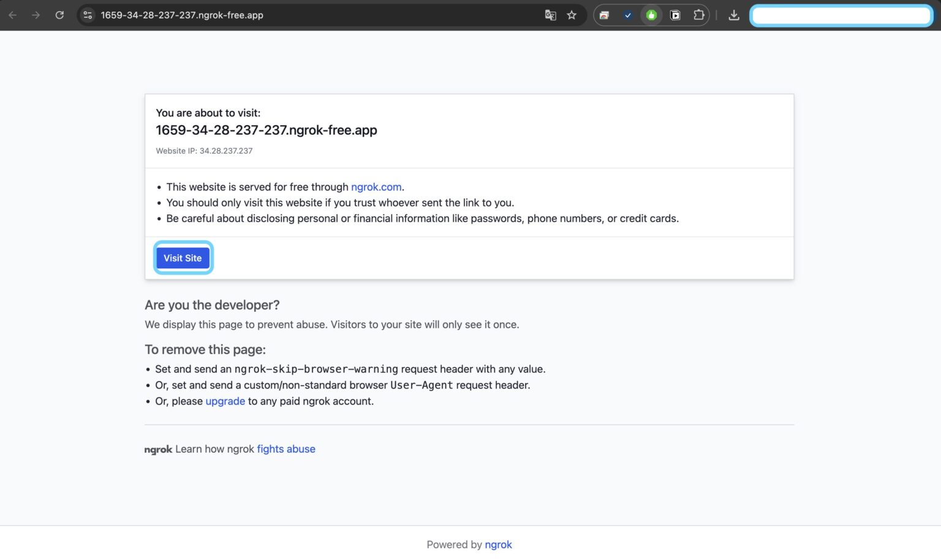Image resolution: width=941 pixels, height=560 pixels.
Task: Navigate forward in browser history
Action: (x=36, y=15)
